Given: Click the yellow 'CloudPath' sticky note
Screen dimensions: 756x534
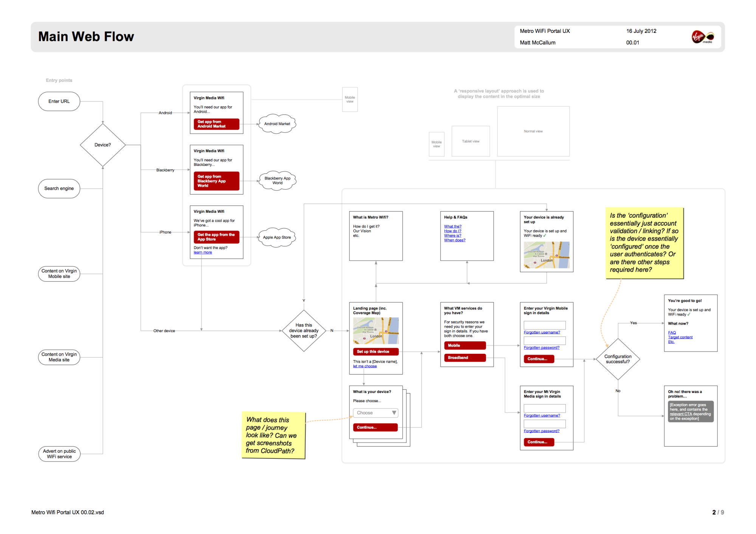Looking at the screenshot, I should [273, 435].
